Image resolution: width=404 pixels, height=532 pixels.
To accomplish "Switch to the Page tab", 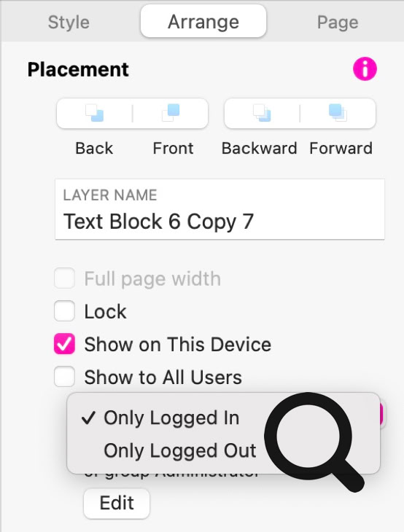I will 338,23.
